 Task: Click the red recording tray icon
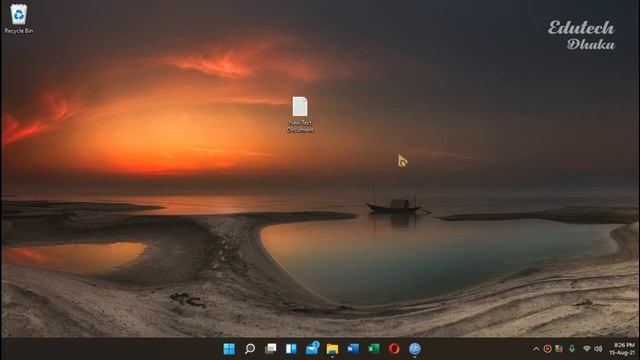548,349
